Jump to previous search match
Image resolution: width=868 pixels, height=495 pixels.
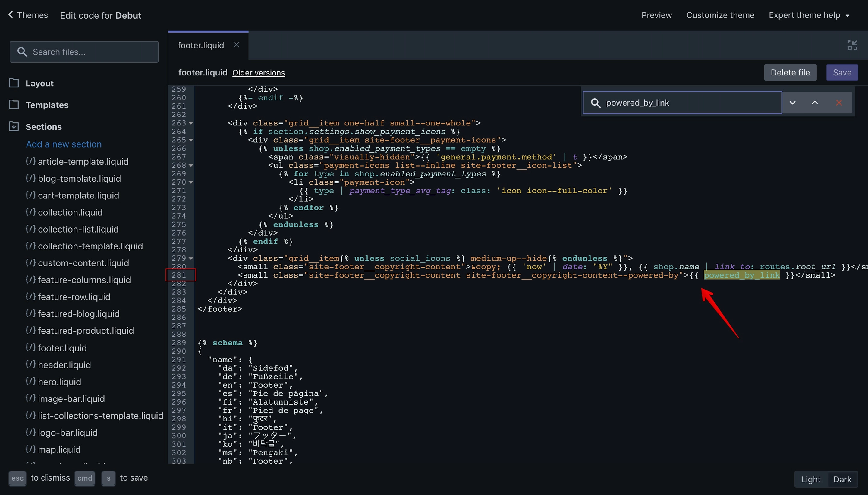tap(815, 103)
